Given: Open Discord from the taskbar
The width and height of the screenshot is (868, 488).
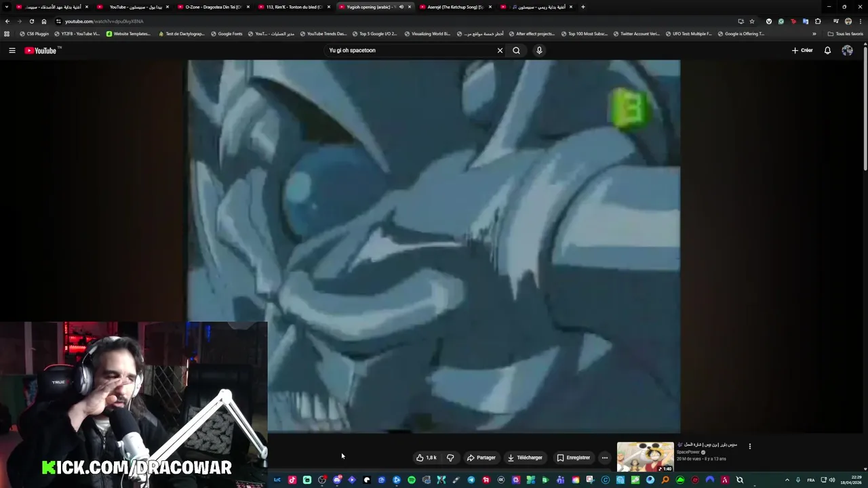Looking at the screenshot, I should tap(336, 480).
